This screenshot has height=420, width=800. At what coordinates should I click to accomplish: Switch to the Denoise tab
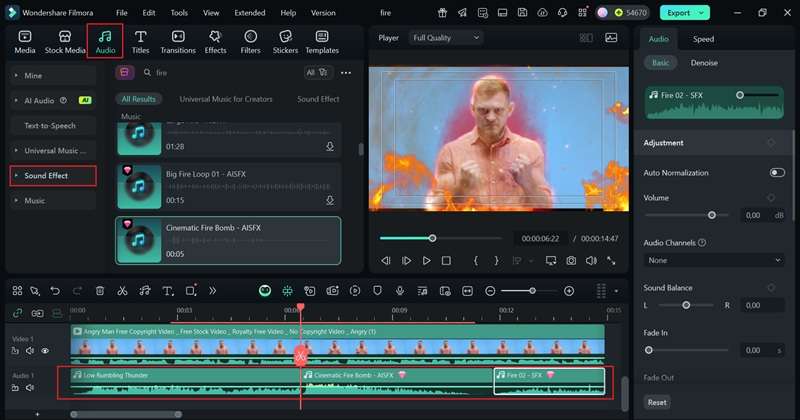tap(704, 63)
